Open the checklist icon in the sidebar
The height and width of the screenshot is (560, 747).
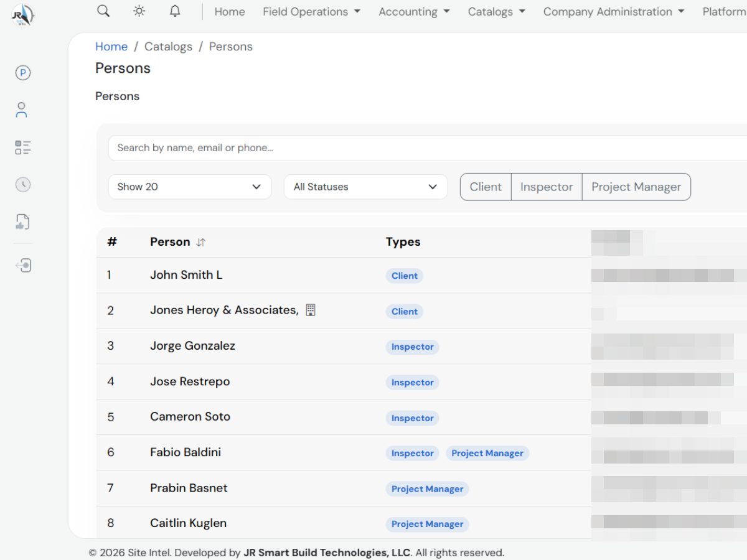(23, 147)
